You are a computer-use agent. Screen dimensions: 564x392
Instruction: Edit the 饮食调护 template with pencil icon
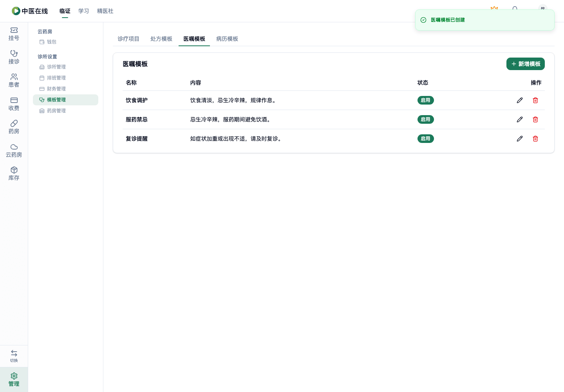tap(520, 100)
